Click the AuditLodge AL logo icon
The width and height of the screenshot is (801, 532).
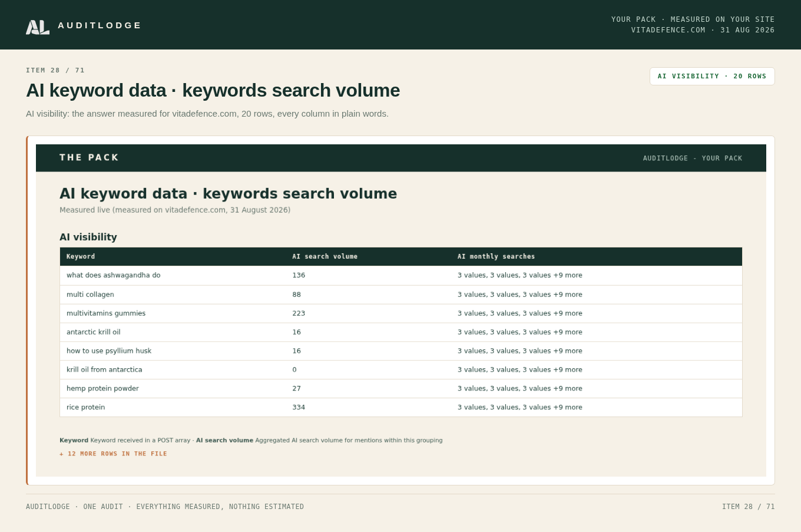[x=38, y=27]
